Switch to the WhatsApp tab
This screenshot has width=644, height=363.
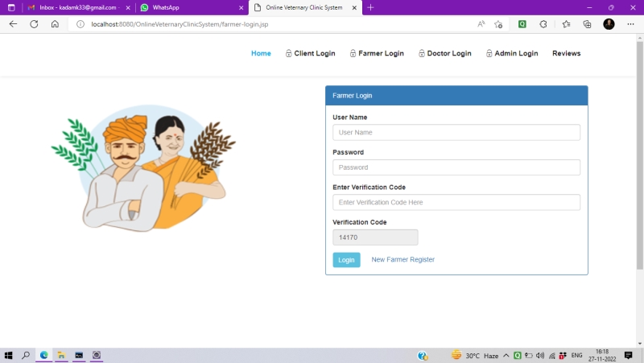coord(191,7)
